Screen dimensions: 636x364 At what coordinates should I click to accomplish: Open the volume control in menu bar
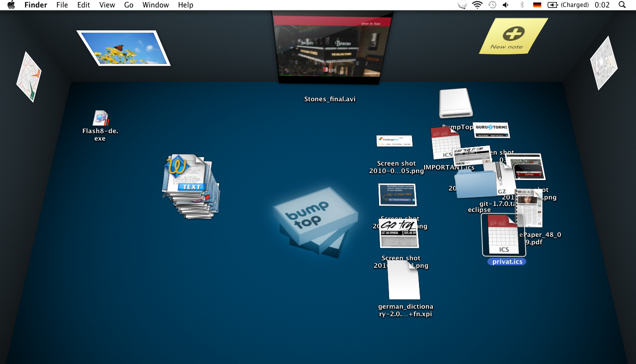pos(506,5)
